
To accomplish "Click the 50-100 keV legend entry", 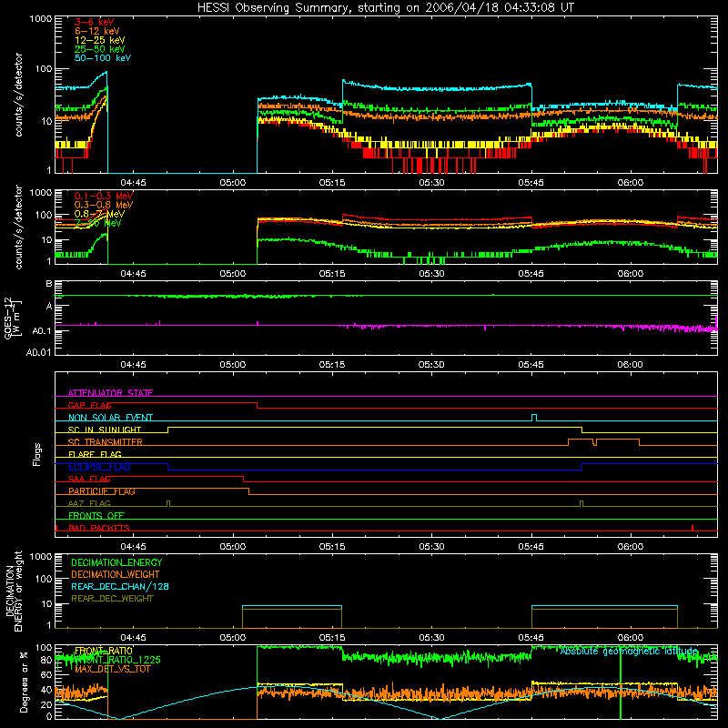I will point(103,58).
